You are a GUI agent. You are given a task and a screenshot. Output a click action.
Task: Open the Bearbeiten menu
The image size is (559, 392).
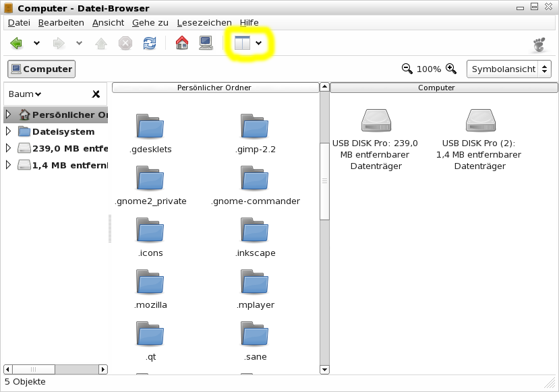[61, 23]
